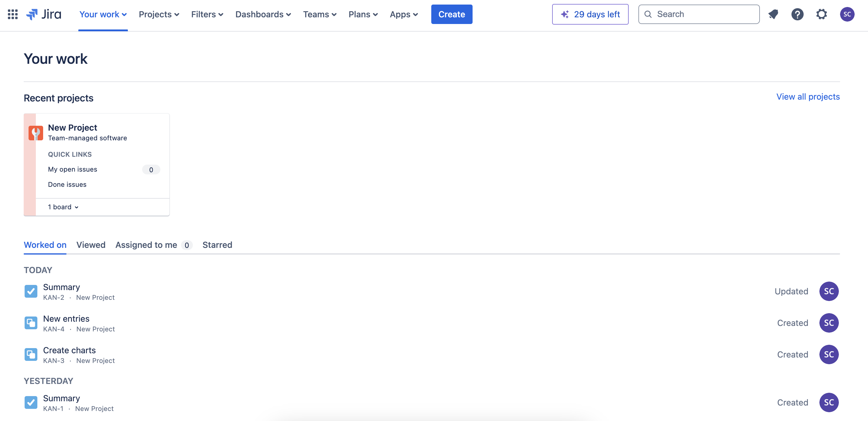This screenshot has width=868, height=421.
Task: Click the subtask icon for New entries
Action: [31, 323]
